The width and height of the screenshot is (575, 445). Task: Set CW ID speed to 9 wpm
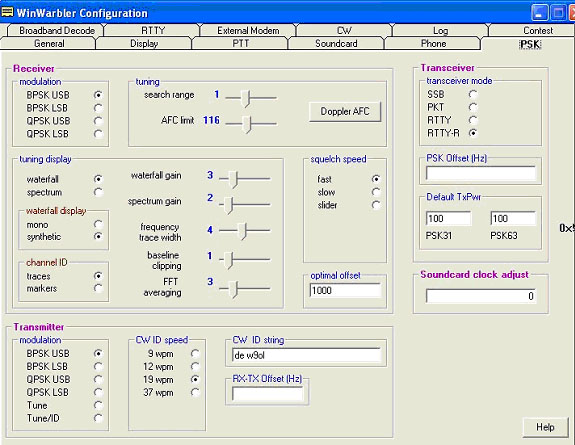pos(195,354)
